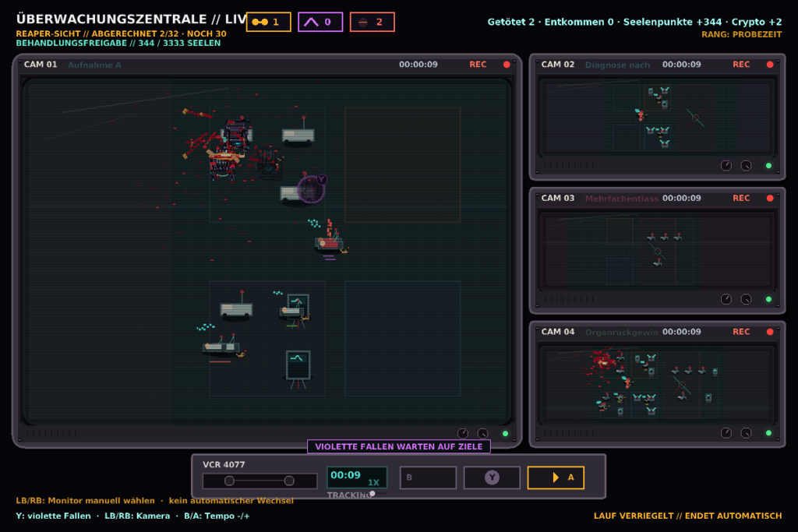
Task: Switch to the CAM 04 monitor feed
Action: pos(658,385)
